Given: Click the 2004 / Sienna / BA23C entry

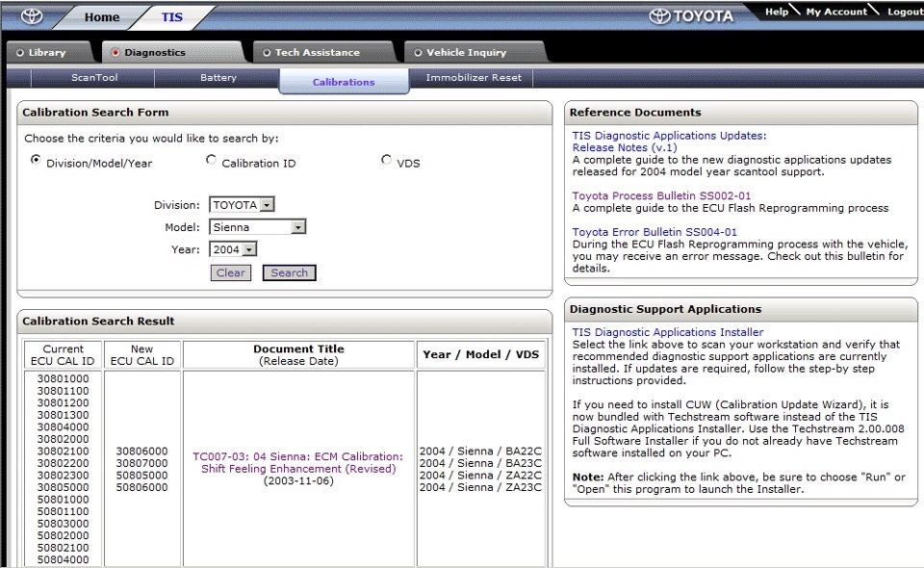Looking at the screenshot, I should (480, 463).
